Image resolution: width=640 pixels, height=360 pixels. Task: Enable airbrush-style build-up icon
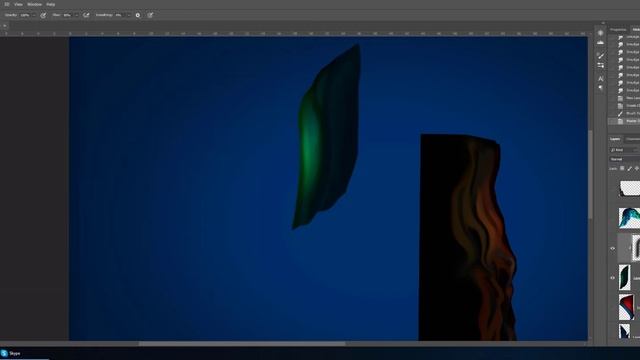click(86, 15)
